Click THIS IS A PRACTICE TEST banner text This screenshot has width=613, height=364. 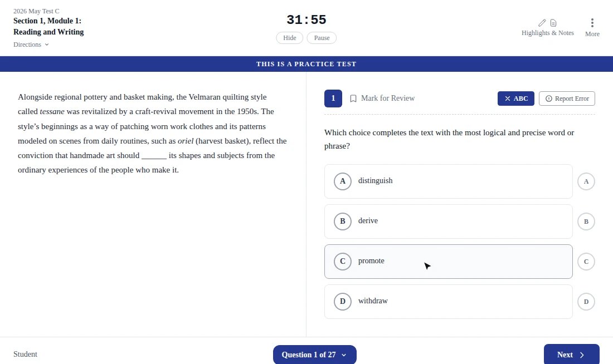tap(306, 64)
